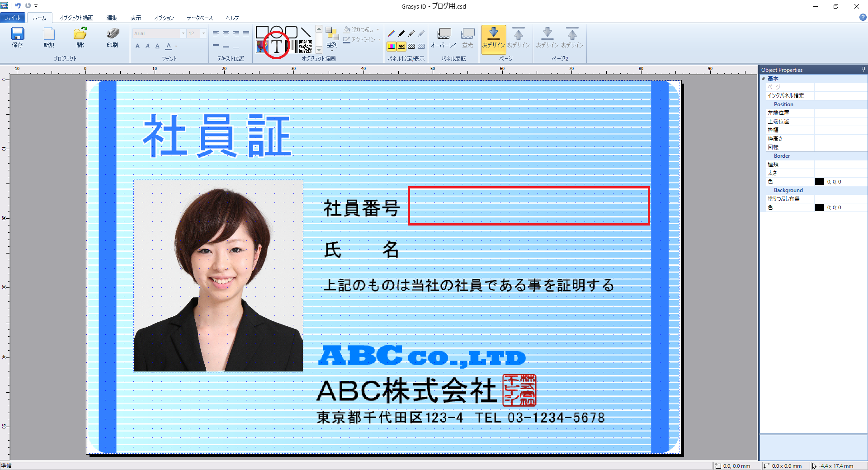Toggle the ABC black panel display button
This screenshot has height=470, width=868.
[401, 46]
